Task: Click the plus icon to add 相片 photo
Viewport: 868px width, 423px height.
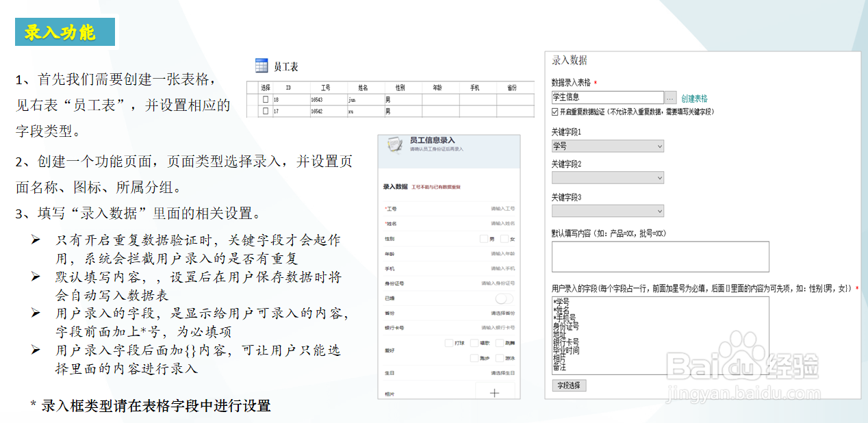Action: 495,392
